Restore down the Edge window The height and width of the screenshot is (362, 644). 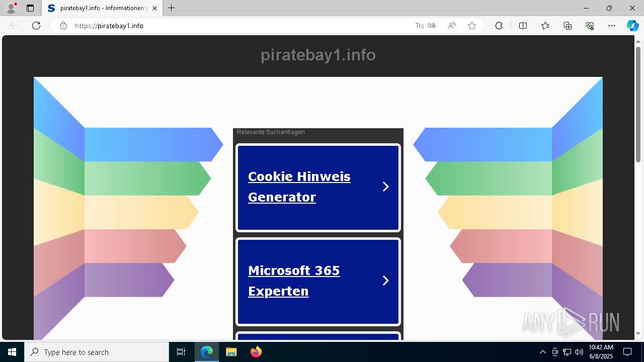[x=609, y=8]
